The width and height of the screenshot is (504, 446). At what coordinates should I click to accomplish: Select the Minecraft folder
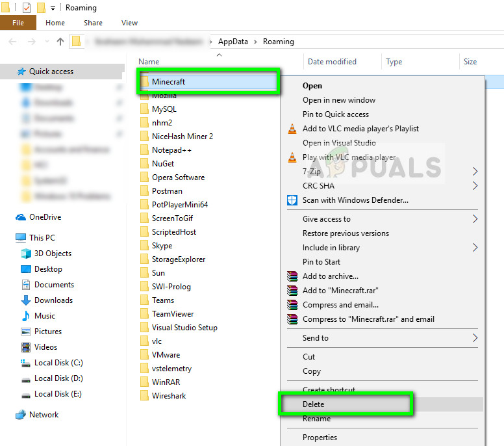point(168,82)
